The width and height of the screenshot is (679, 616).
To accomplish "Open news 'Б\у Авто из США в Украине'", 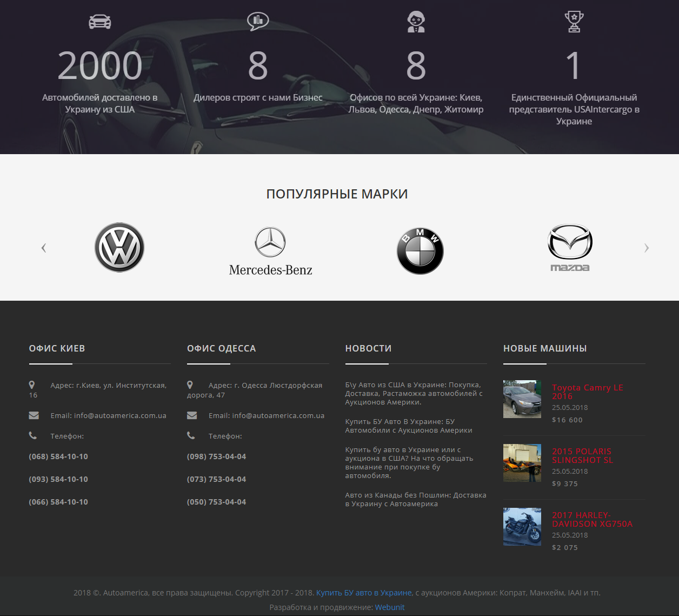I will pos(414,393).
